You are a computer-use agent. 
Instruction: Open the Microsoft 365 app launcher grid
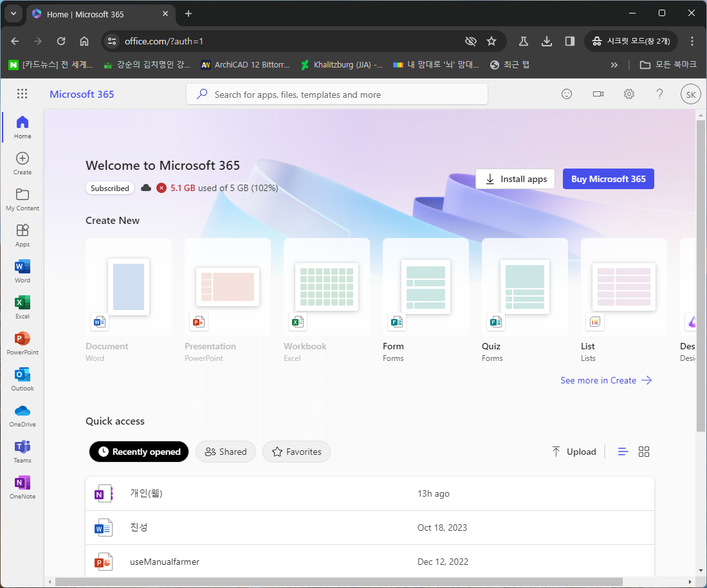click(x=22, y=94)
